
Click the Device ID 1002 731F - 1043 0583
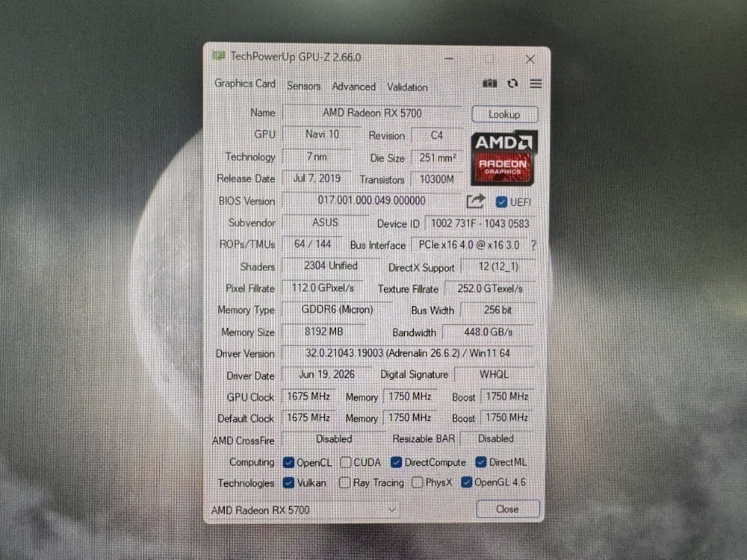coord(480,223)
